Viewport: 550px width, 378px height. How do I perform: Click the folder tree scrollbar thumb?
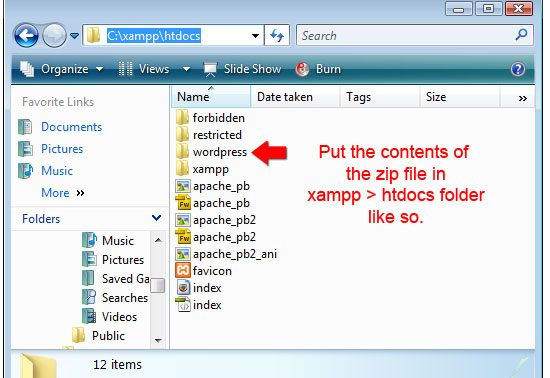pos(157,285)
